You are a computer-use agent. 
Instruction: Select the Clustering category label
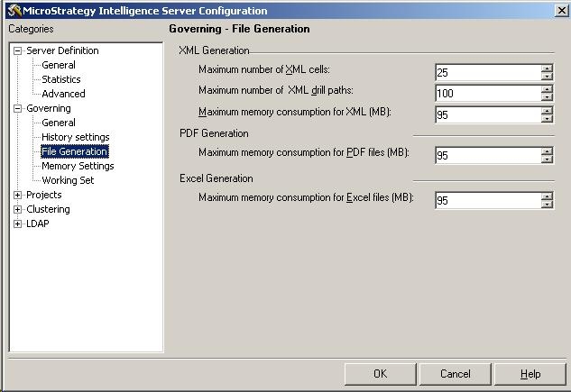[48, 209]
